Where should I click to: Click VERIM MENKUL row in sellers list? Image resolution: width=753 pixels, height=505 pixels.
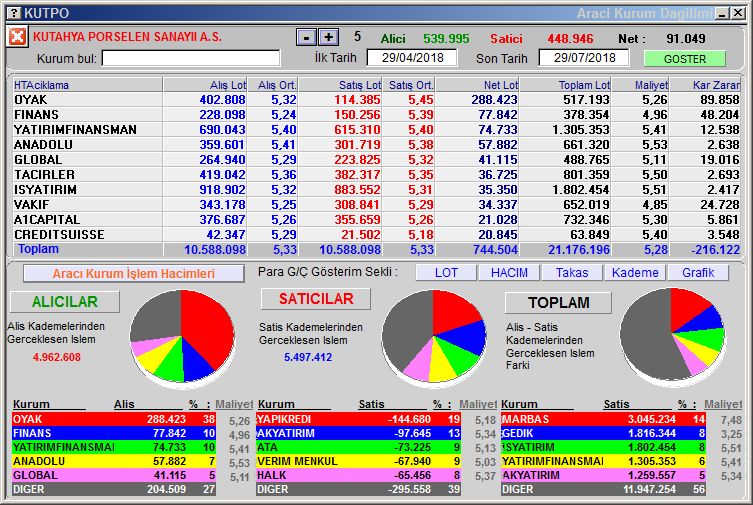(358, 461)
